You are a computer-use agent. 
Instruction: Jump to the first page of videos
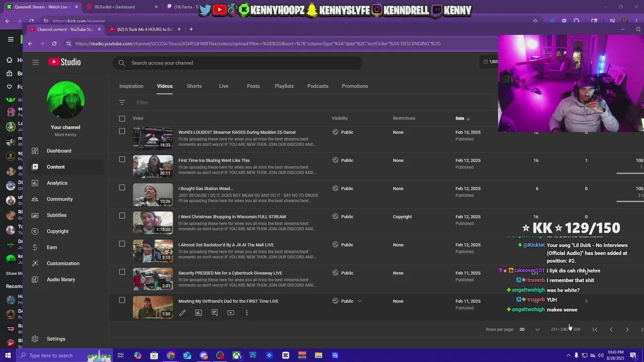595,329
